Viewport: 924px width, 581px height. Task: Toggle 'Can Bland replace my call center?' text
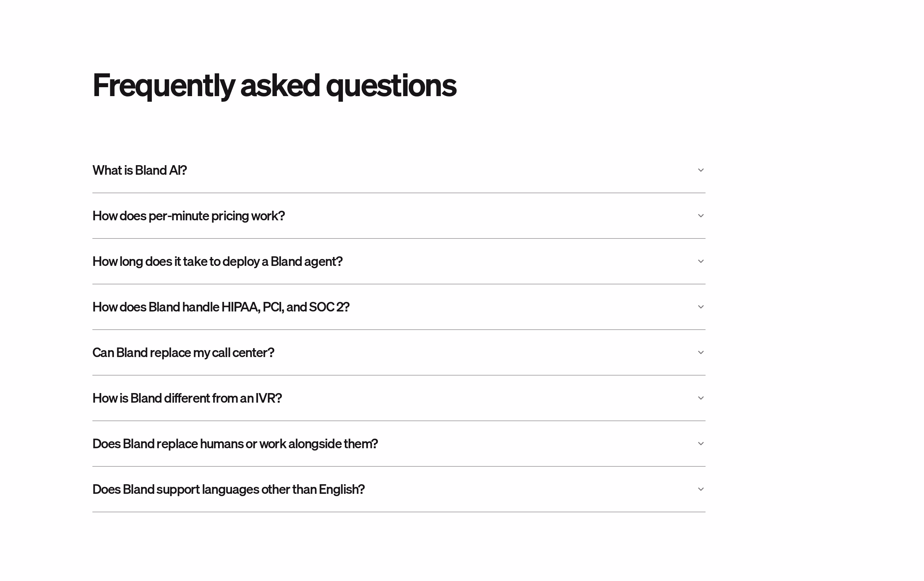(183, 352)
